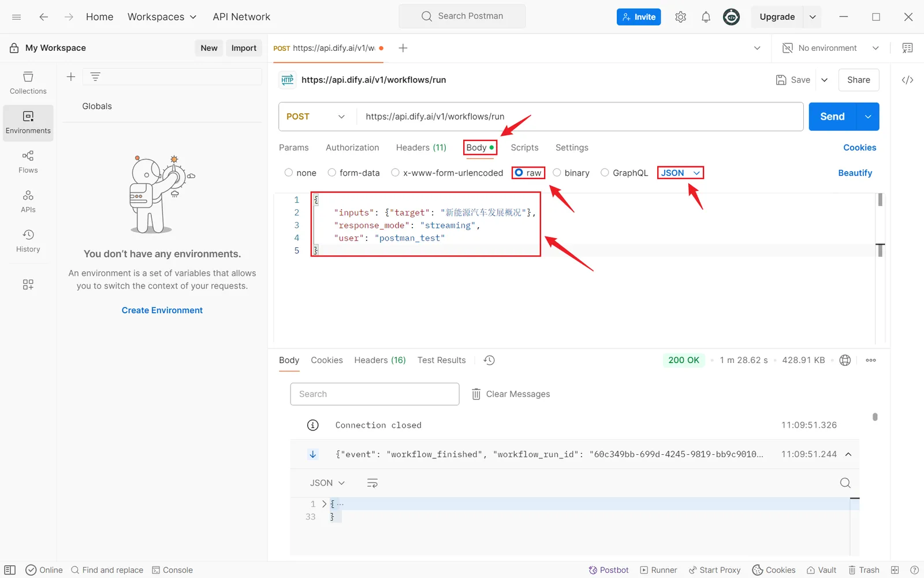Click the Cookies link near Settings
The height and width of the screenshot is (578, 924).
point(859,147)
